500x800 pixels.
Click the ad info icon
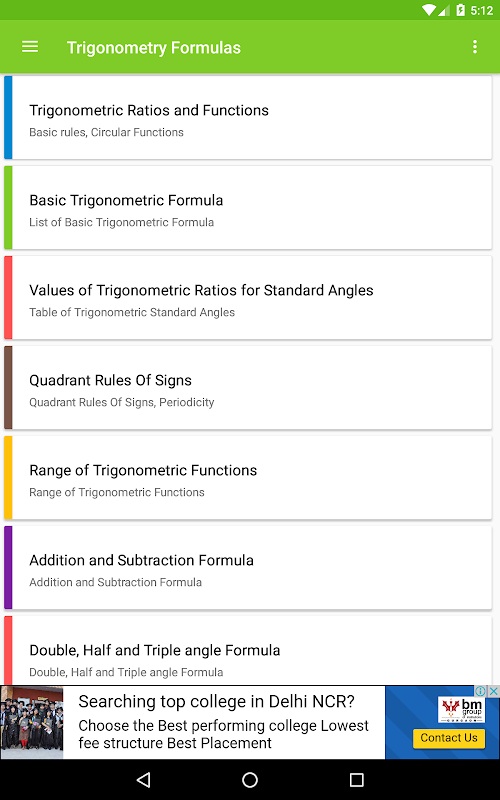pyautogui.click(x=481, y=691)
